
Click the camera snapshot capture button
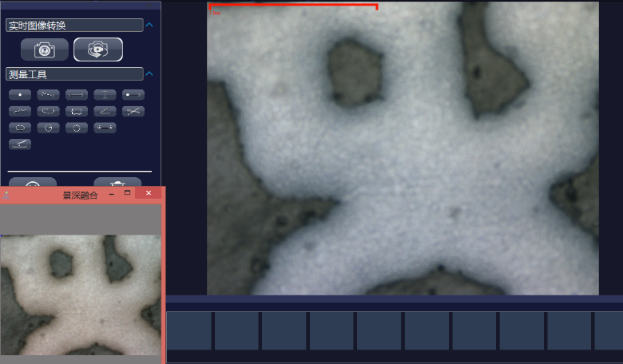[x=45, y=49]
